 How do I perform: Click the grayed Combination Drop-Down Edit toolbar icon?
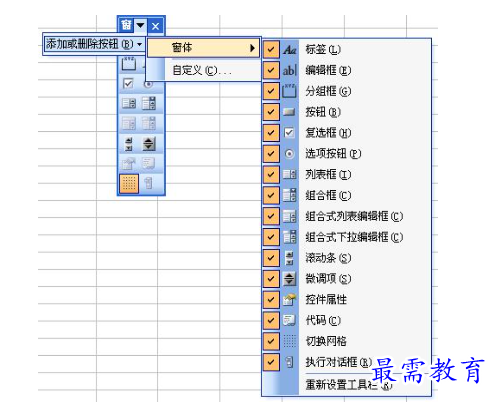pos(149,124)
